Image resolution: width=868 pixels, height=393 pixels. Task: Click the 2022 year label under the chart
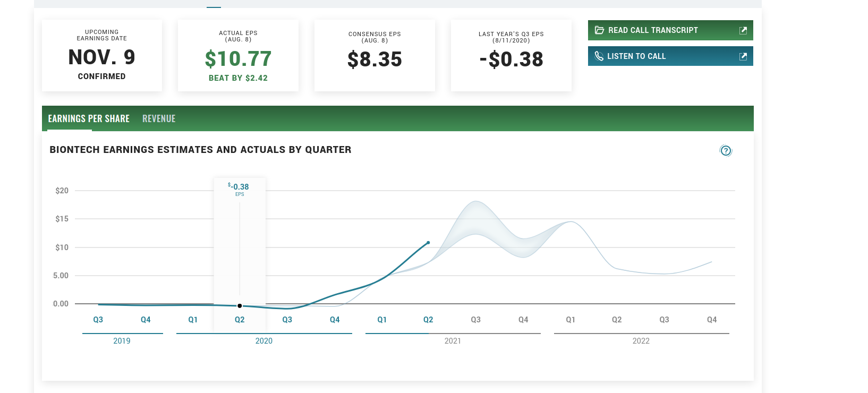[x=641, y=341]
